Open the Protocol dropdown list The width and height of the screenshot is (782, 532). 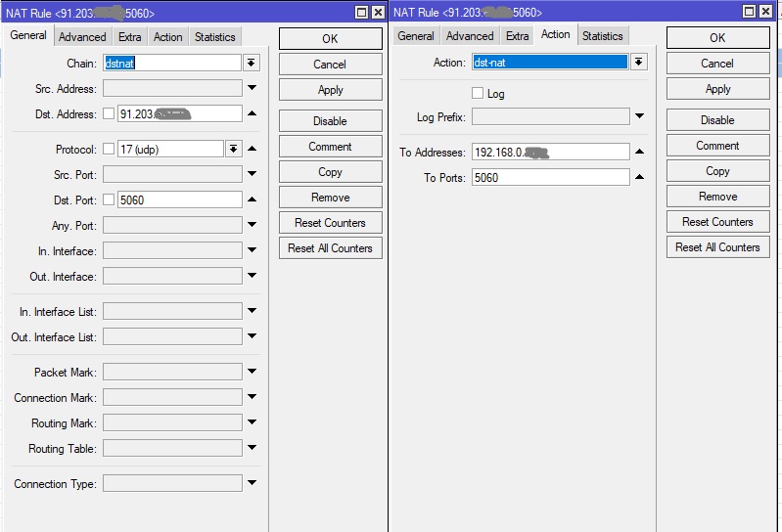(x=233, y=149)
